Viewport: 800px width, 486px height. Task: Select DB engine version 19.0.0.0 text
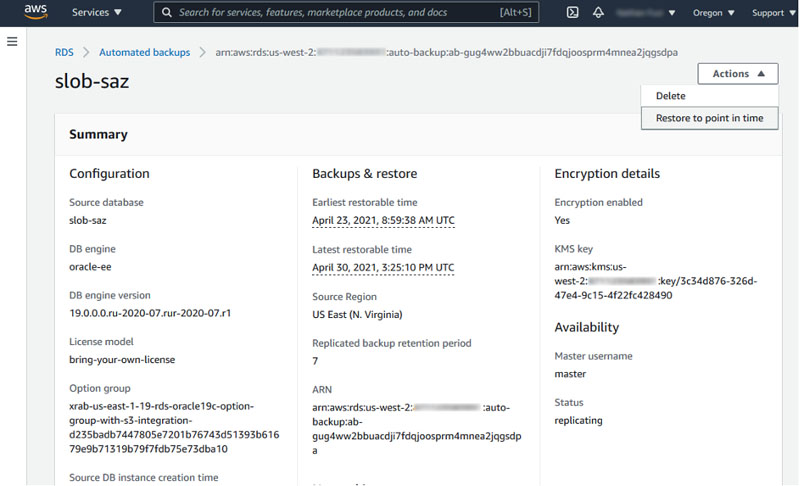[x=150, y=313]
